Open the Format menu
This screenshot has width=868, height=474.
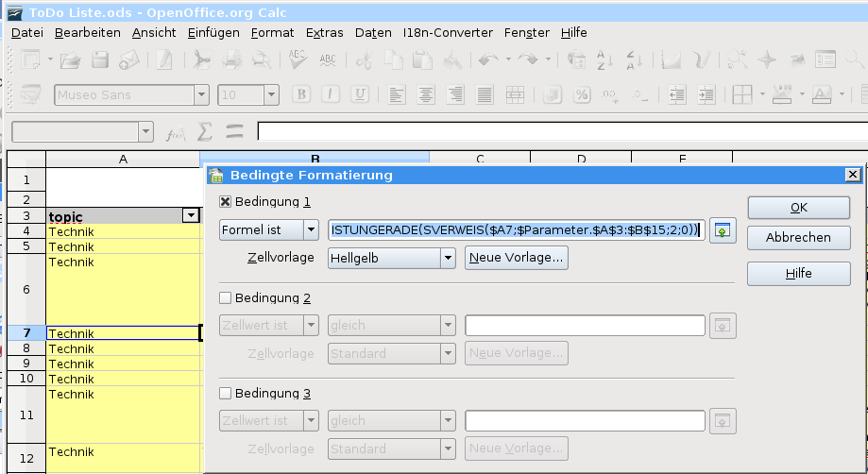click(272, 33)
